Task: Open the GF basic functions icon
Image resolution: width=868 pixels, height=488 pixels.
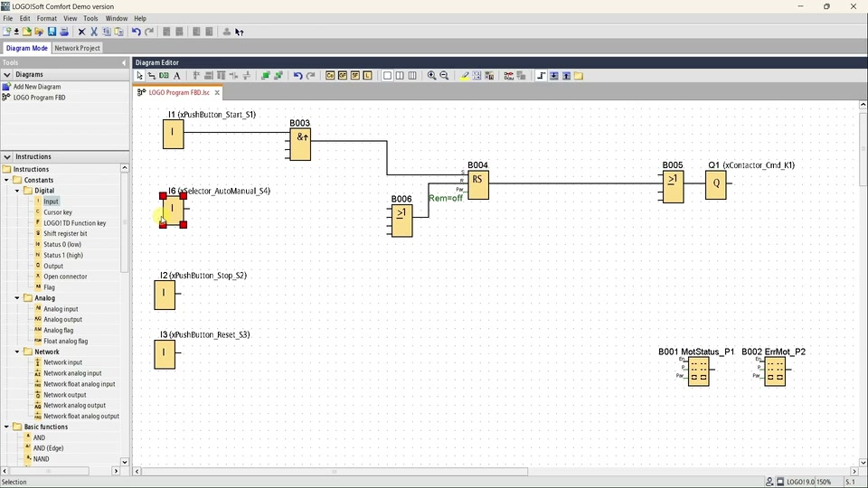Action: click(x=343, y=76)
